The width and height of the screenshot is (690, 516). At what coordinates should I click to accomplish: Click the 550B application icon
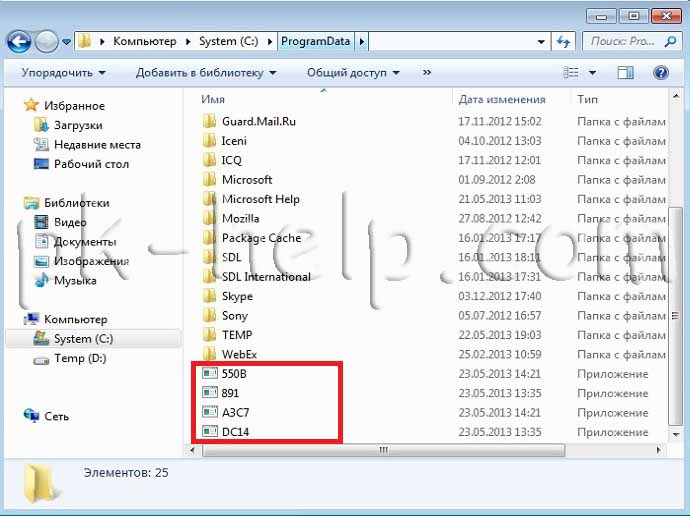point(210,373)
